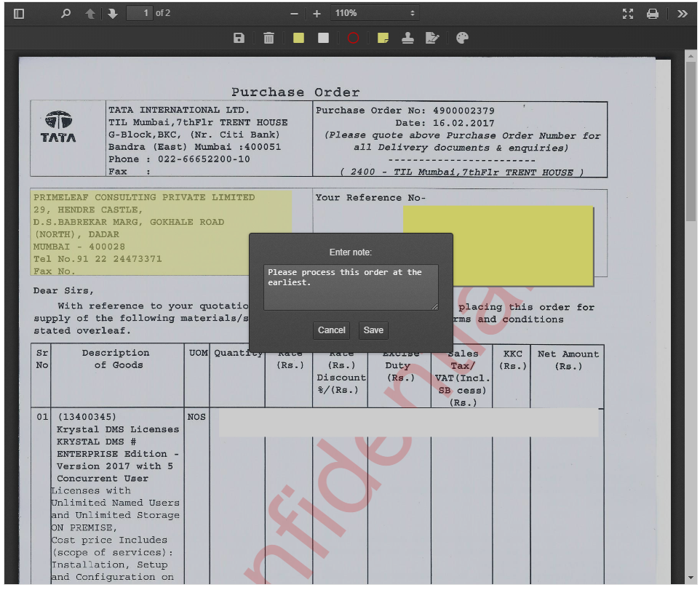Image resolution: width=700 pixels, height=590 pixels.
Task: Click 'Description of Goods' column header
Action: coord(116,359)
